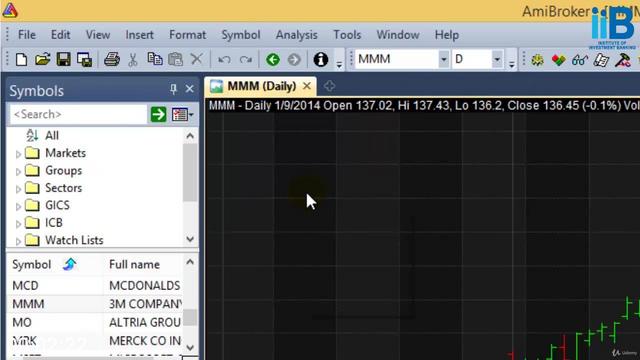Select All in the symbols tree
The height and width of the screenshot is (360, 640).
pyautogui.click(x=52, y=135)
